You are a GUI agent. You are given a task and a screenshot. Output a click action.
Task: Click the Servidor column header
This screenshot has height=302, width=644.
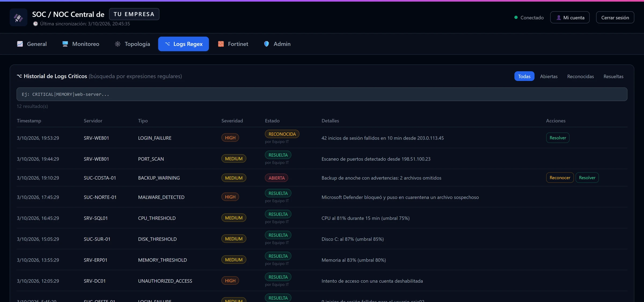pos(93,121)
